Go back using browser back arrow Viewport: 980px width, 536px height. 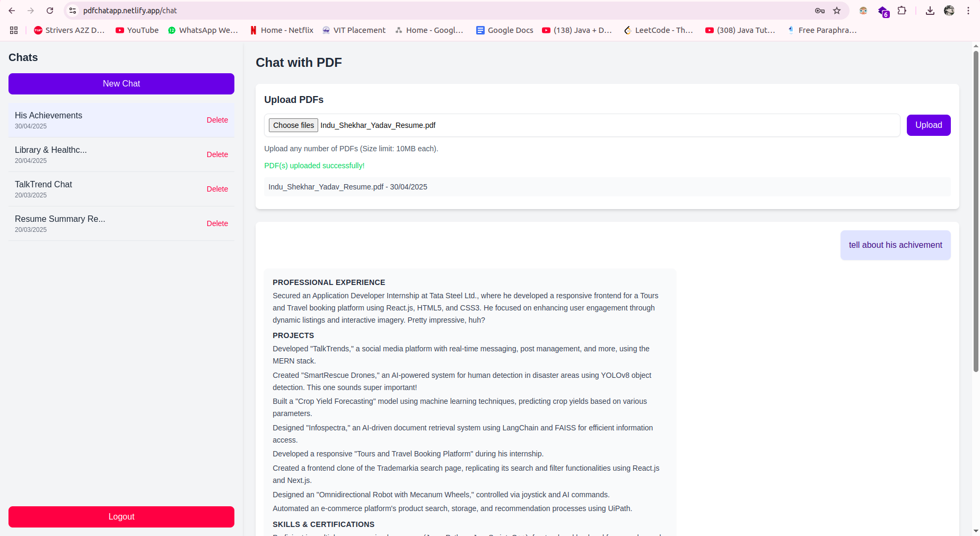[12, 11]
